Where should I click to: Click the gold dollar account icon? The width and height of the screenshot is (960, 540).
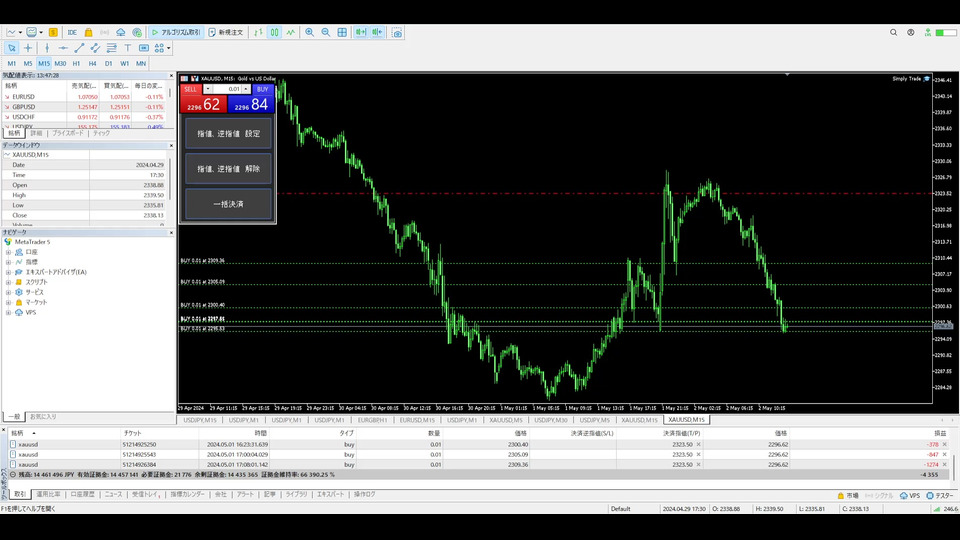(53, 32)
